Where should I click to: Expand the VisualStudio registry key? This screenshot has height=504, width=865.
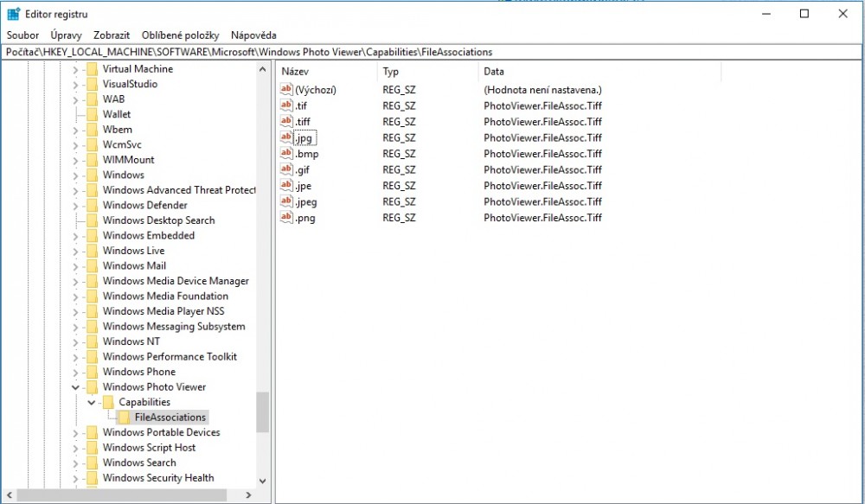(x=75, y=84)
